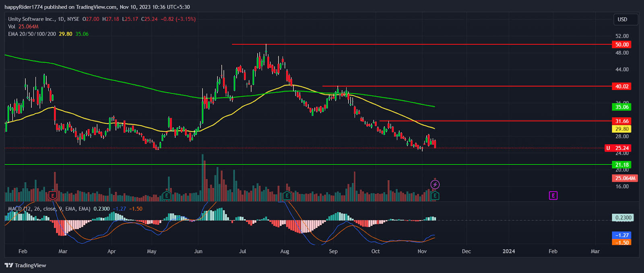Click the Sep label on time axis
This screenshot has width=644, height=273.
(x=333, y=251)
